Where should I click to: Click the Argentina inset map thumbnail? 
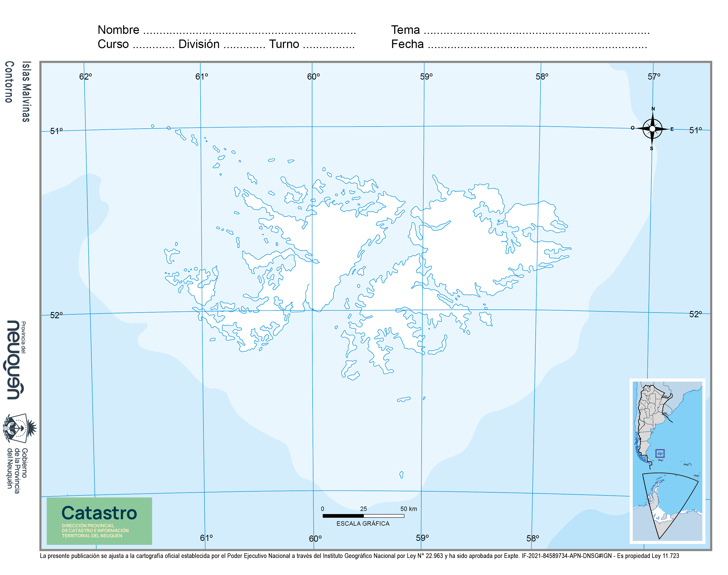pyautogui.click(x=667, y=461)
